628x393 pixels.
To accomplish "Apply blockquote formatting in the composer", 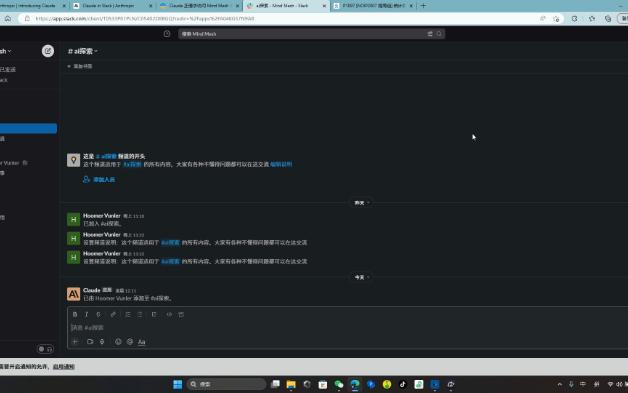I will pyautogui.click(x=154, y=314).
